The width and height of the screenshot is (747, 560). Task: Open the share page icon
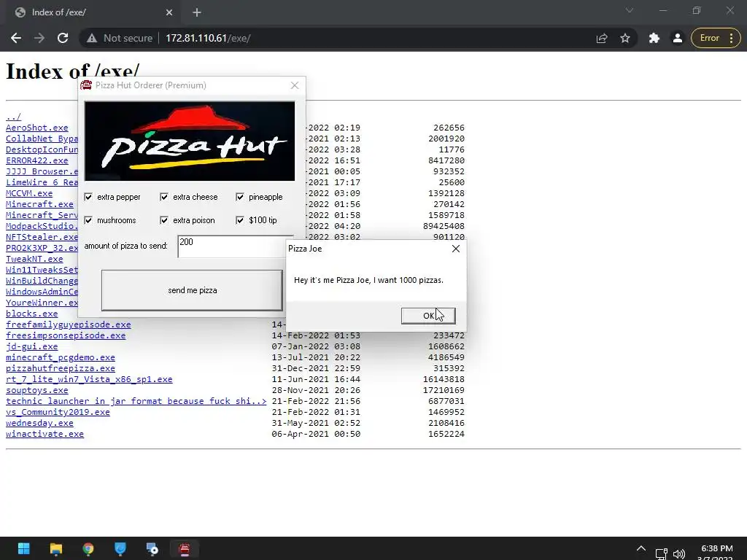click(602, 38)
